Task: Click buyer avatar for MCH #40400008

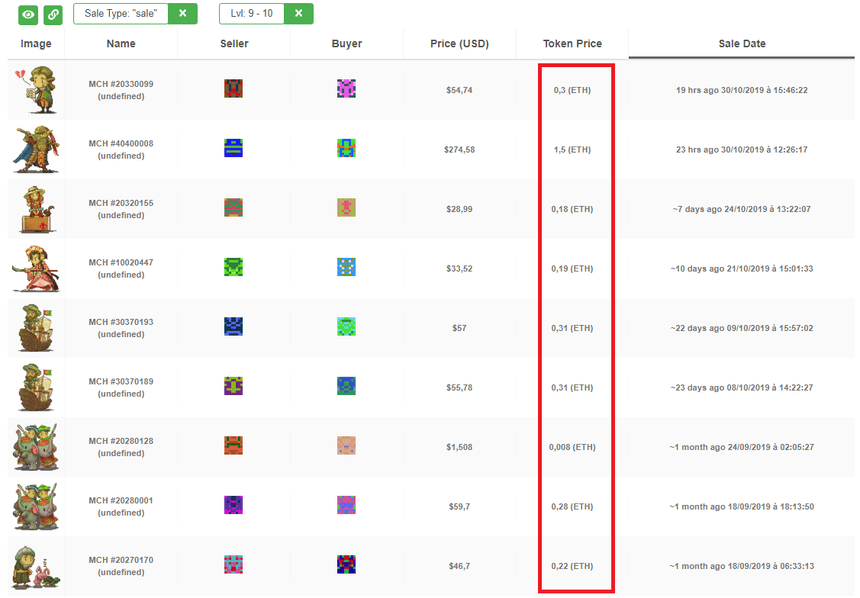Action: click(347, 149)
